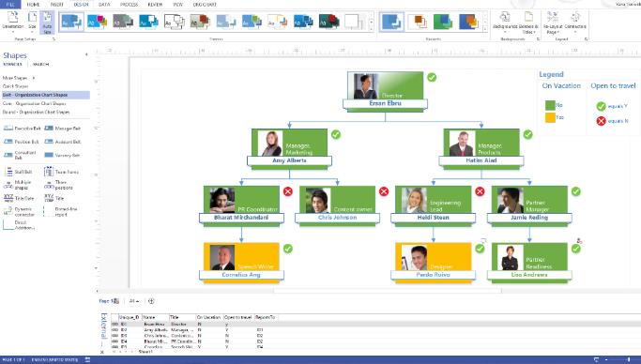Apply the dark teal and red theme
Screen dimensions: 641x364
click(x=329, y=22)
